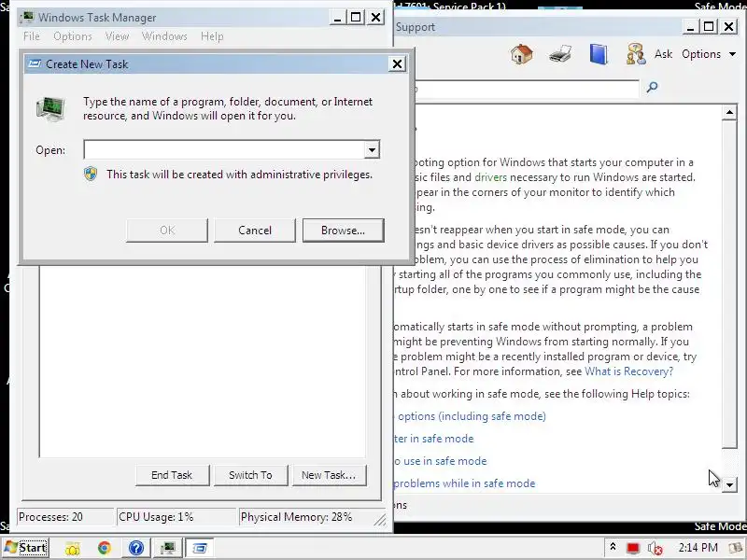Viewport: 747px width, 560px height.
Task: Open Windows Explorer from the taskbar
Action: pos(73,548)
